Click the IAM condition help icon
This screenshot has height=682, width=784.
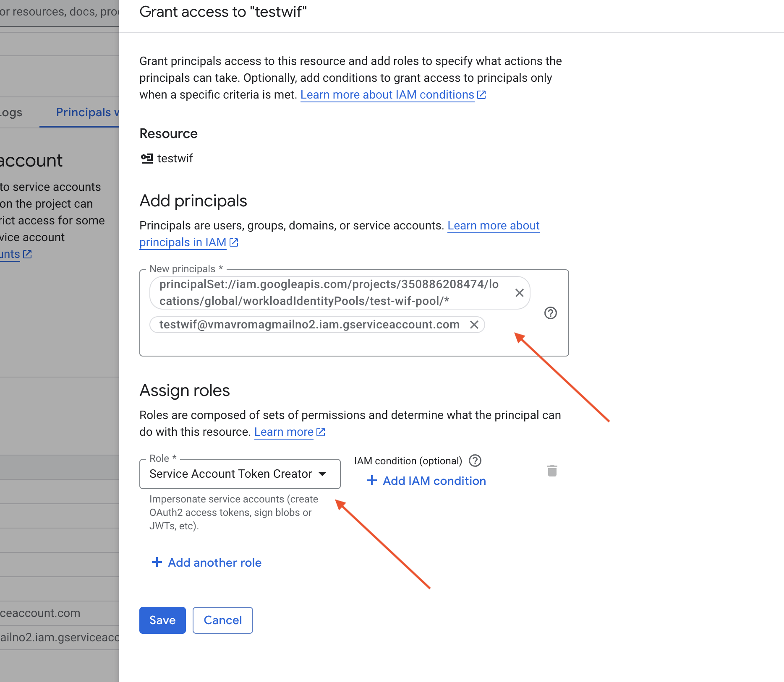[x=475, y=461]
